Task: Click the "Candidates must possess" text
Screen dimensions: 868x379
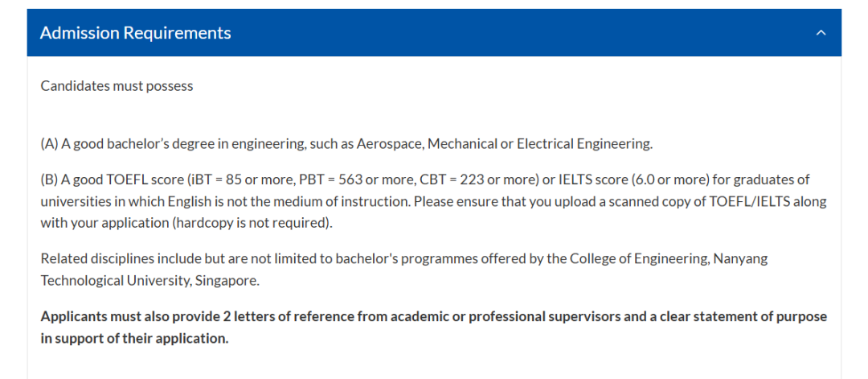Action: pyautogui.click(x=117, y=86)
